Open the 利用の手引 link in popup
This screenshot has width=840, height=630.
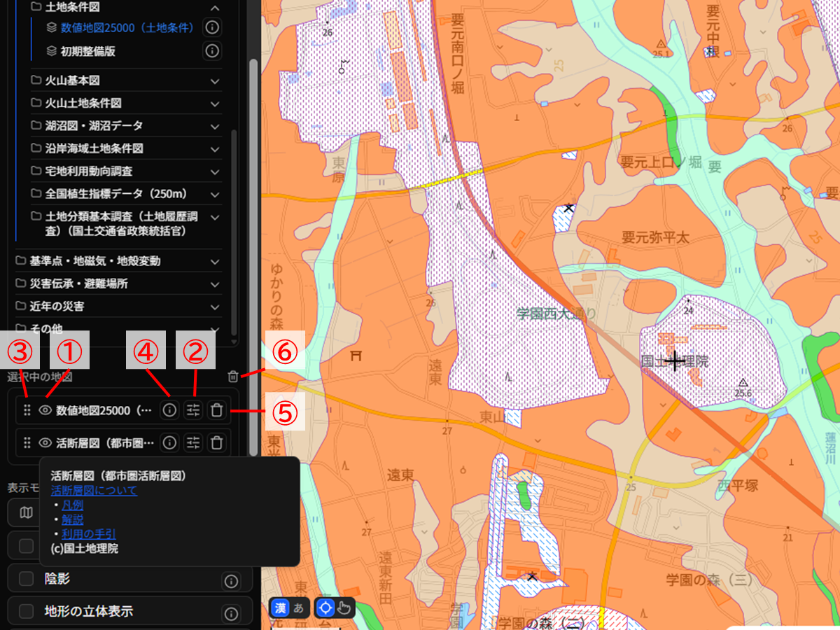[88, 534]
